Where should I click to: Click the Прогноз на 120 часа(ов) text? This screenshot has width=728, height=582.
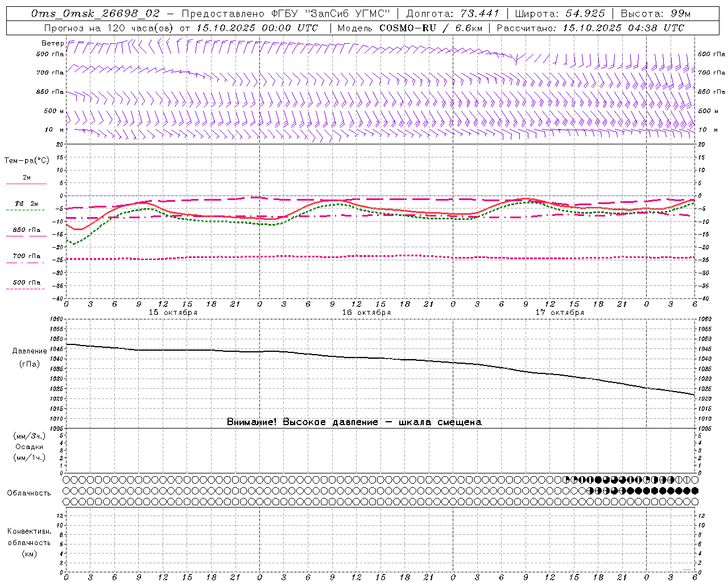tap(109, 28)
